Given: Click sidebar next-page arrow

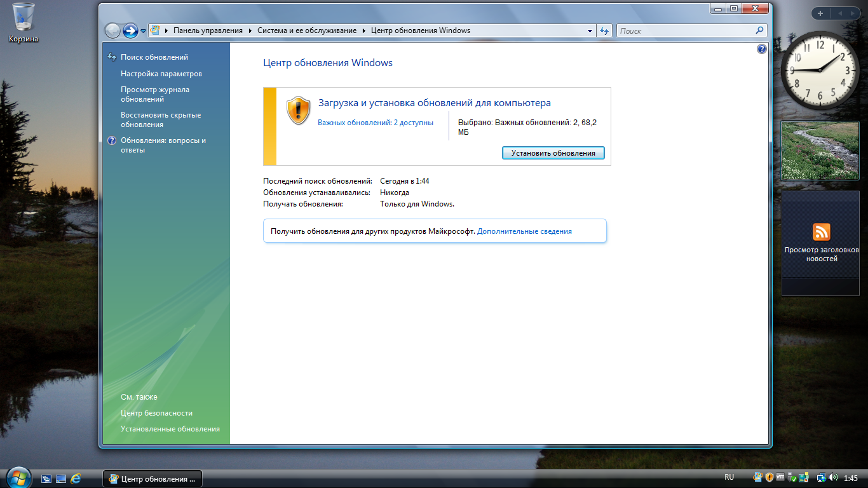Looking at the screenshot, I should (x=854, y=13).
